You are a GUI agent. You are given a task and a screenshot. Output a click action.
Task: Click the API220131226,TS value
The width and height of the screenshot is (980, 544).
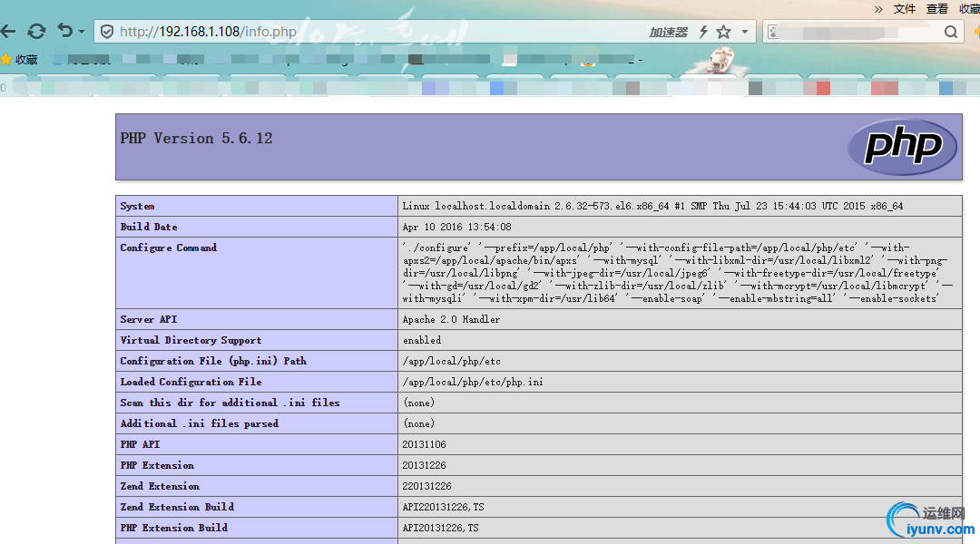(x=443, y=507)
